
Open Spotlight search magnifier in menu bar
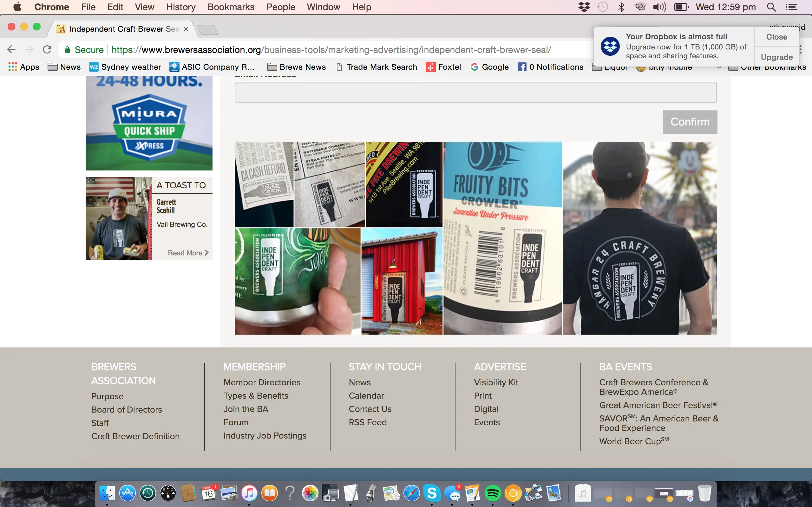click(771, 7)
